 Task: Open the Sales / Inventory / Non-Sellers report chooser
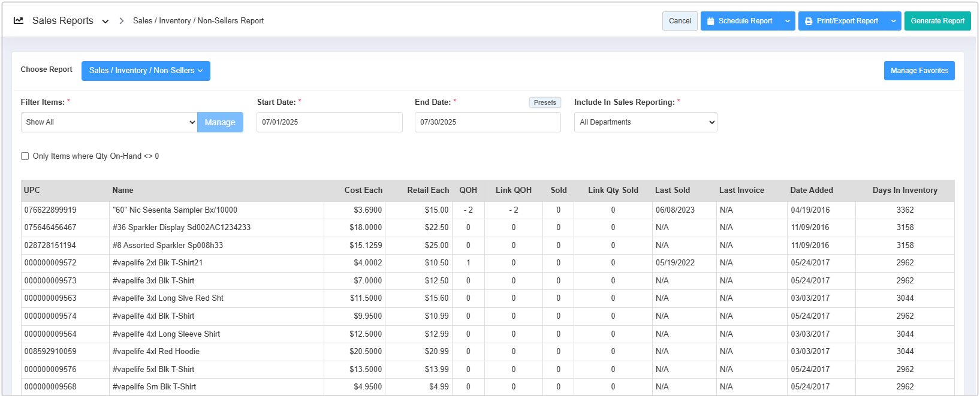(x=146, y=71)
